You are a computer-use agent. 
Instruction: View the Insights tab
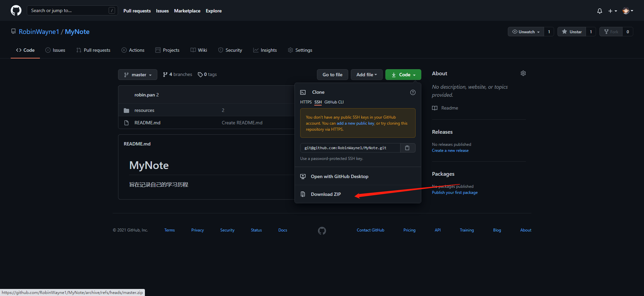tap(265, 50)
